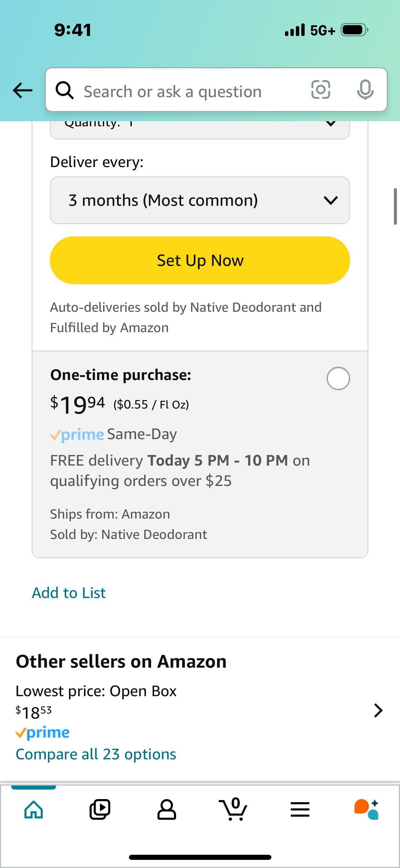Image resolution: width=400 pixels, height=868 pixels.
Task: Click the Add to List link
Action: coord(69,593)
